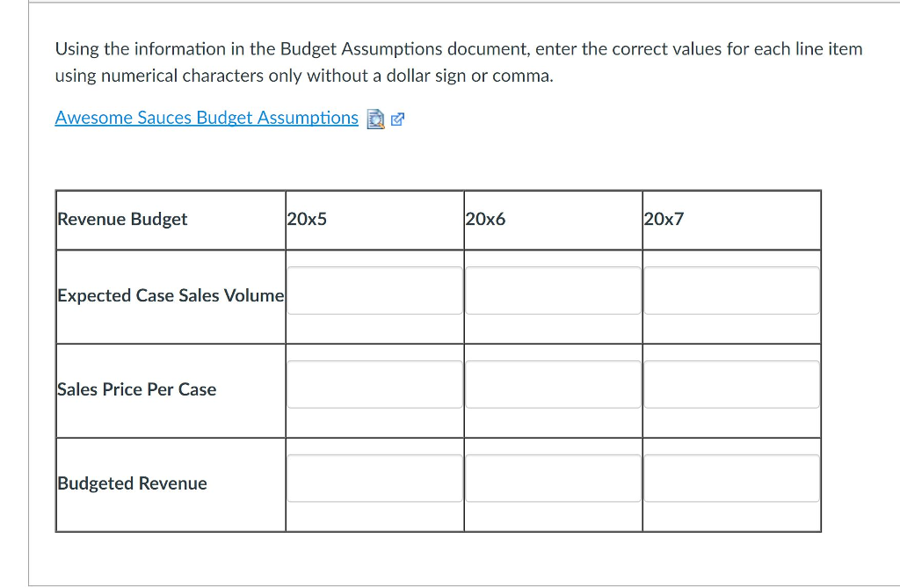This screenshot has width=900, height=588.
Task: Click the Awesome Sauces Budget Assumptions hyperlink text
Action: coord(207,117)
